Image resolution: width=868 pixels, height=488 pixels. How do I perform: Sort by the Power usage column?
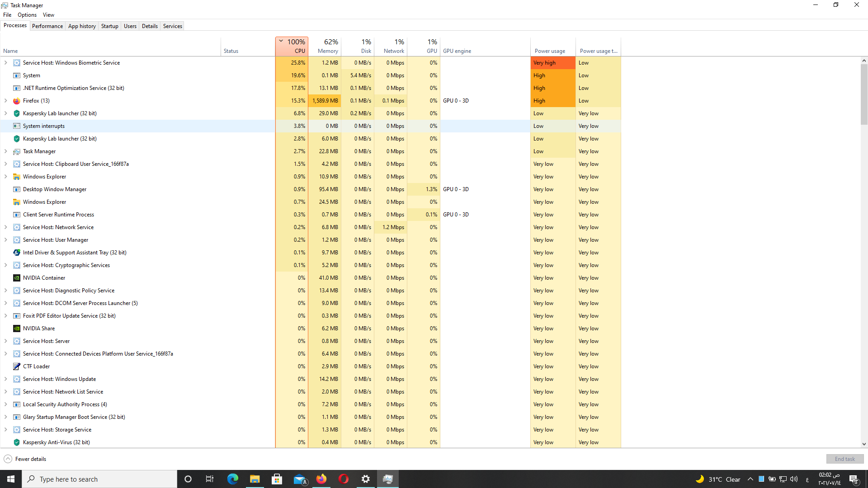553,47
